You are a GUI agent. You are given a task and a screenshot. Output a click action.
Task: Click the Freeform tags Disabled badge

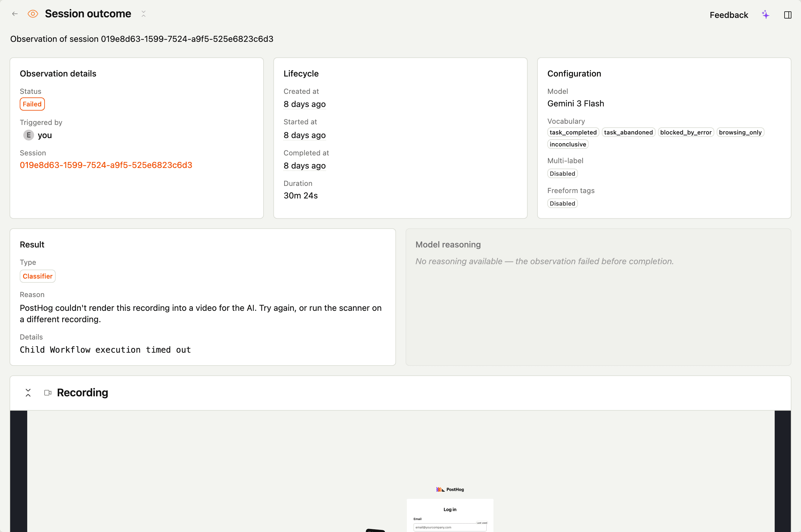pyautogui.click(x=562, y=203)
